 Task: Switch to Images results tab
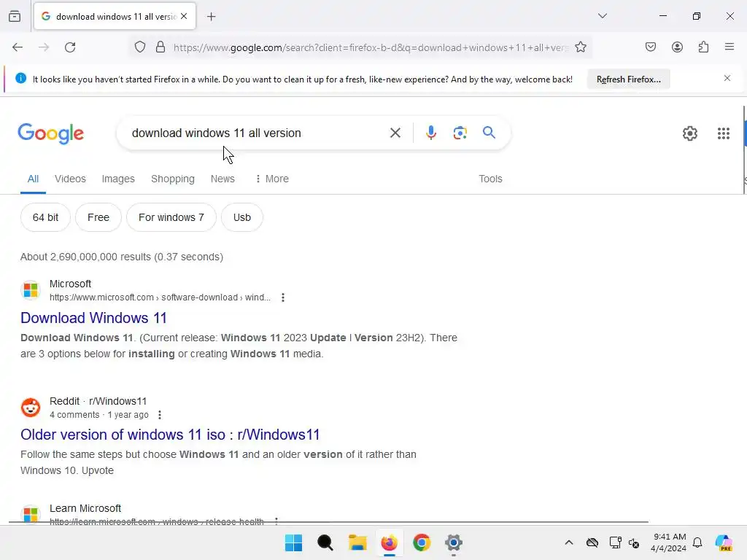pos(118,179)
